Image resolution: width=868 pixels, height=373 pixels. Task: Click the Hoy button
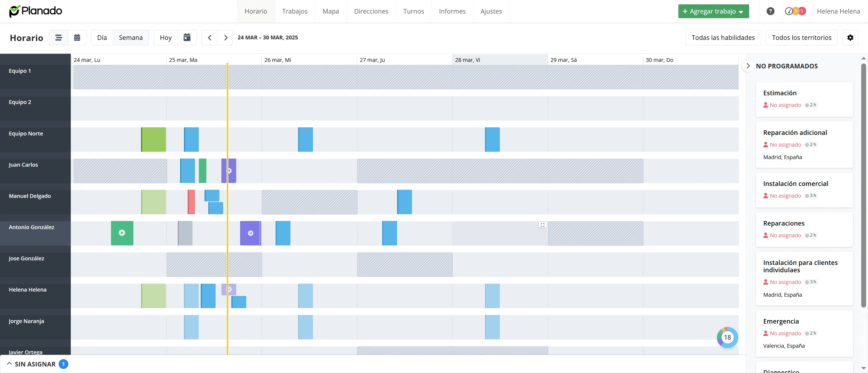pyautogui.click(x=165, y=37)
